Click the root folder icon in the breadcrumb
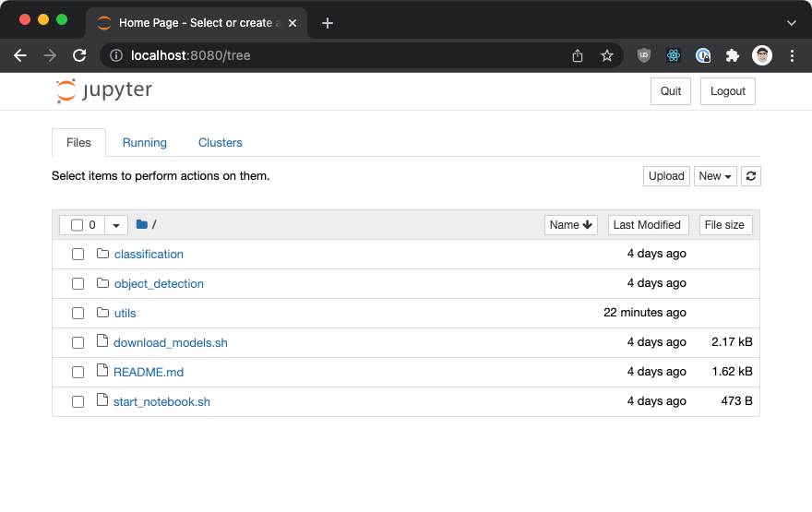Viewport: 812px width, 512px height. point(141,224)
